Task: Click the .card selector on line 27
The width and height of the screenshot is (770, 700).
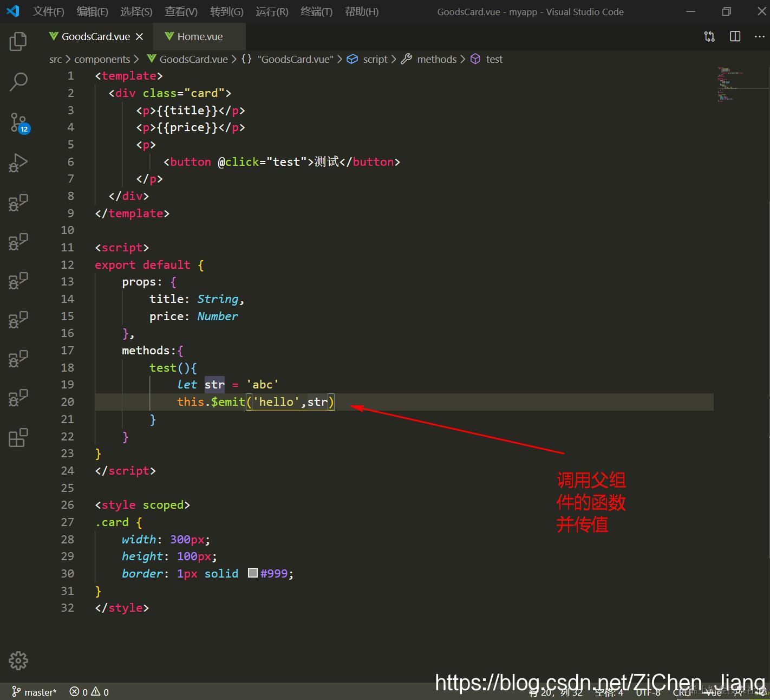Action: (x=112, y=522)
